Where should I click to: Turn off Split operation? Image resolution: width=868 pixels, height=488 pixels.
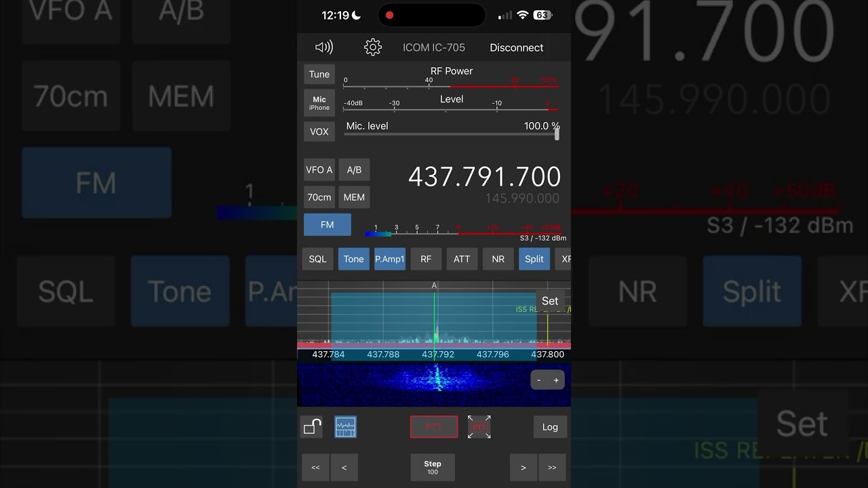534,259
